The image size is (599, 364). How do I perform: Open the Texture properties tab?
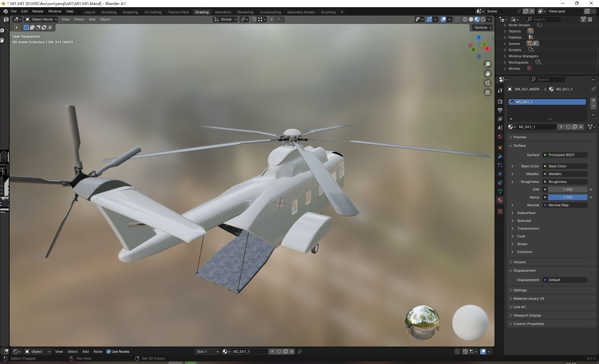(500, 211)
